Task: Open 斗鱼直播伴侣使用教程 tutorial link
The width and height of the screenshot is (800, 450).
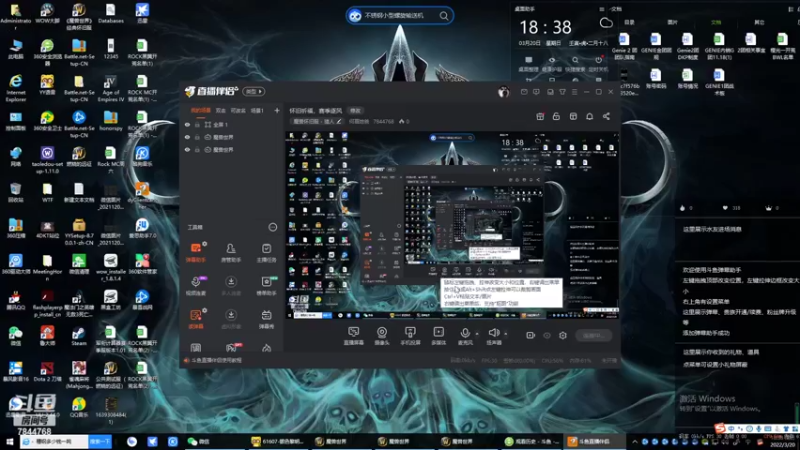Action: (x=216, y=360)
